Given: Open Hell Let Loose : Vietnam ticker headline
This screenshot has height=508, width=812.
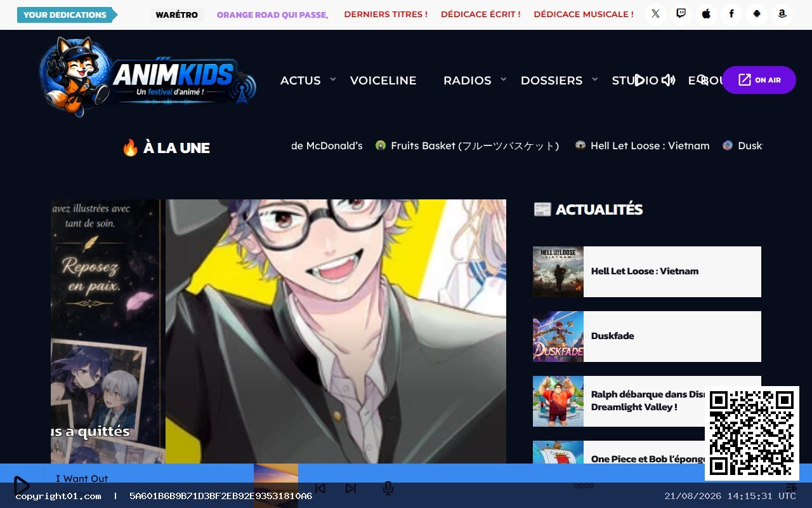Looking at the screenshot, I should (x=650, y=145).
